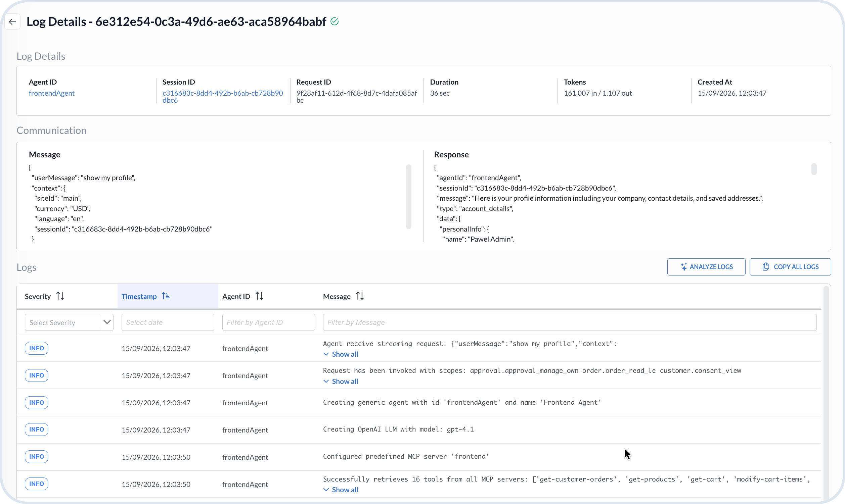
Task: Sort logs by Agent ID column arrows
Action: point(260,296)
